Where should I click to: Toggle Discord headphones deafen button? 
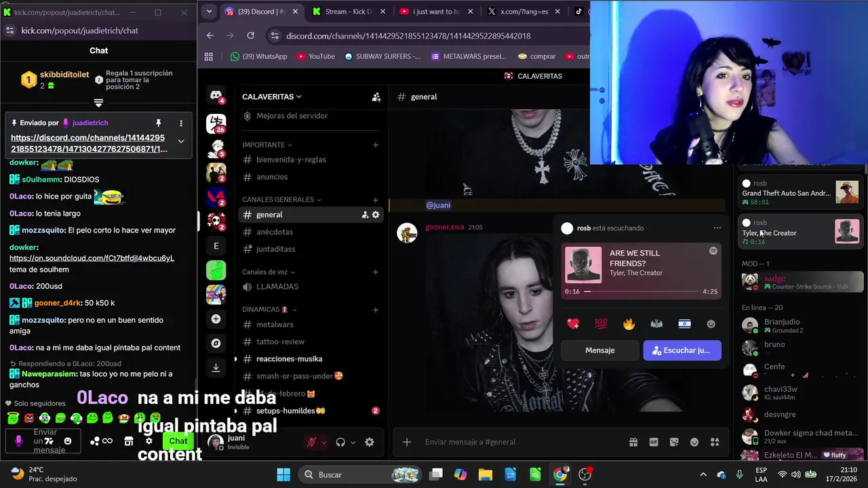340,442
